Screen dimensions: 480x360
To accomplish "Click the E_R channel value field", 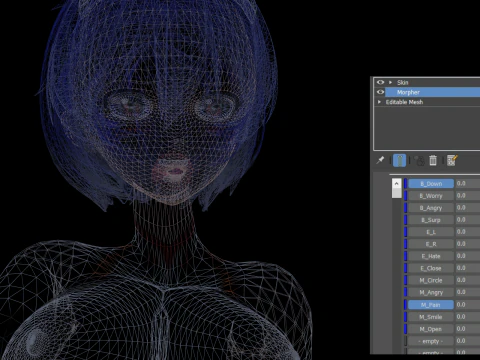I will 468,244.
